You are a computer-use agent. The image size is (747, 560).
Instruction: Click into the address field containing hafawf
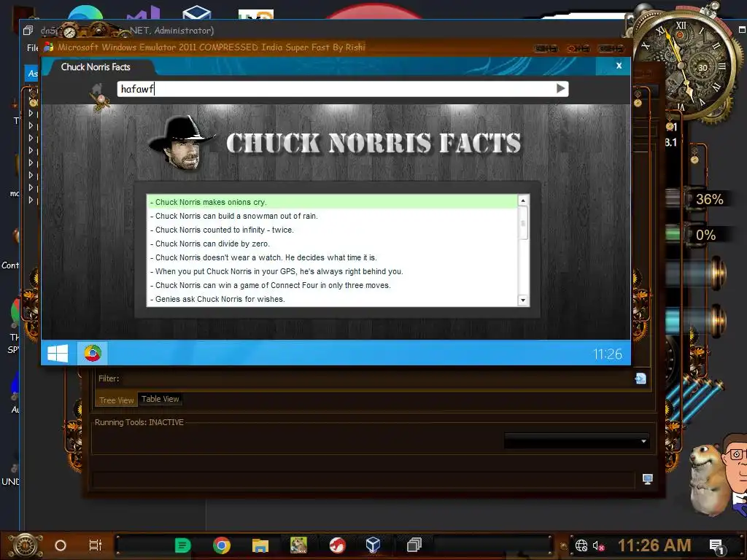click(x=336, y=88)
